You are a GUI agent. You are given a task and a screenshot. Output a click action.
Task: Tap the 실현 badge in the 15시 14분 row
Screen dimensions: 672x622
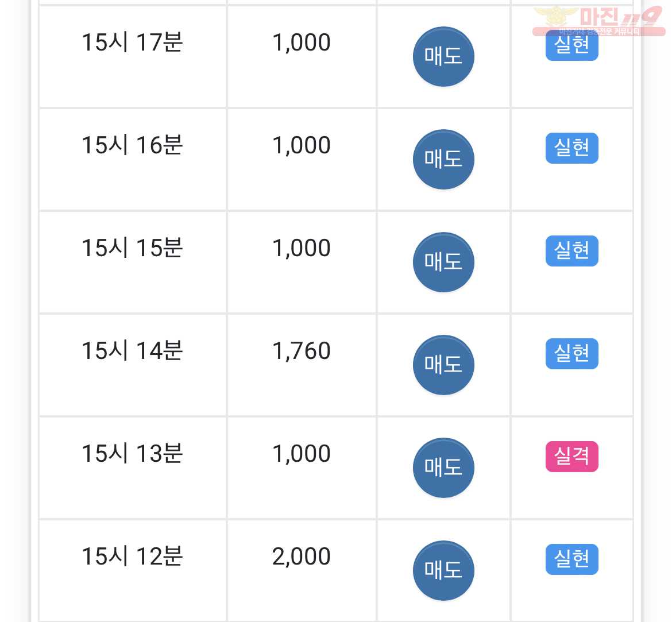click(x=571, y=354)
